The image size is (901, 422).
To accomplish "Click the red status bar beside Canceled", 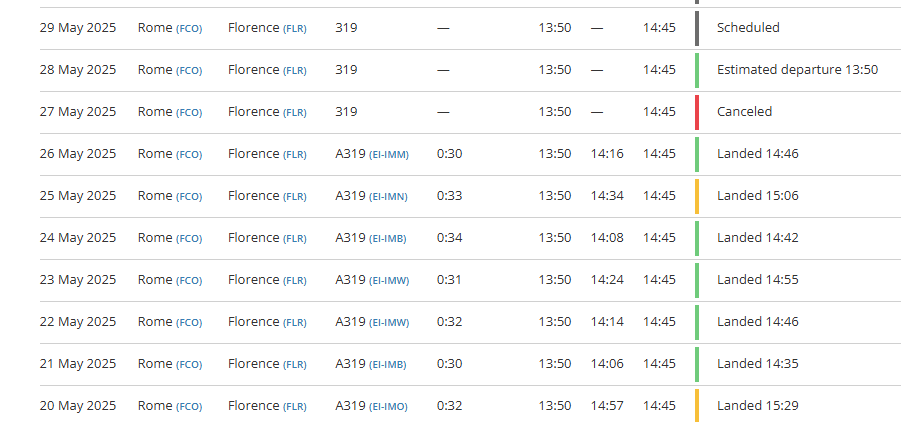I will point(696,112).
